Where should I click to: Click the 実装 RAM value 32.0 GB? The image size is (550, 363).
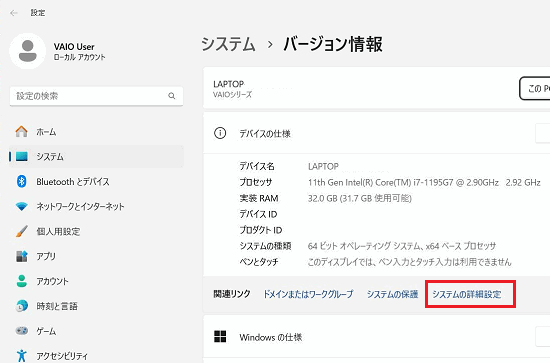360,198
